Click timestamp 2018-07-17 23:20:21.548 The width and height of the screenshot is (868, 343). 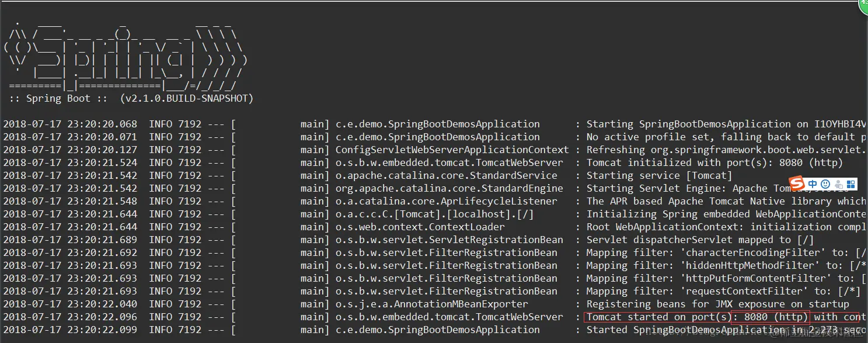click(x=70, y=201)
